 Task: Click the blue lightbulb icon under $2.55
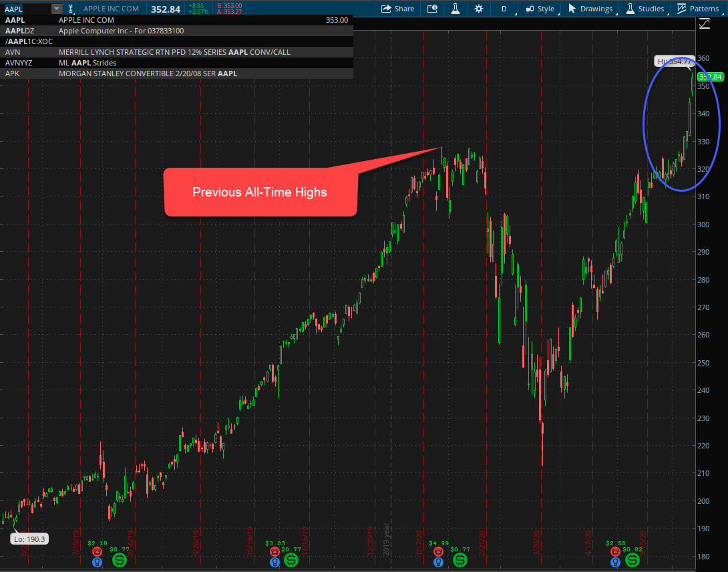point(615,562)
